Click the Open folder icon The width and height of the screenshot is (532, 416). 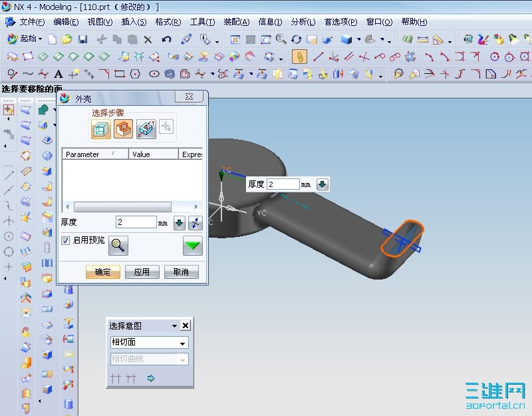[67, 39]
